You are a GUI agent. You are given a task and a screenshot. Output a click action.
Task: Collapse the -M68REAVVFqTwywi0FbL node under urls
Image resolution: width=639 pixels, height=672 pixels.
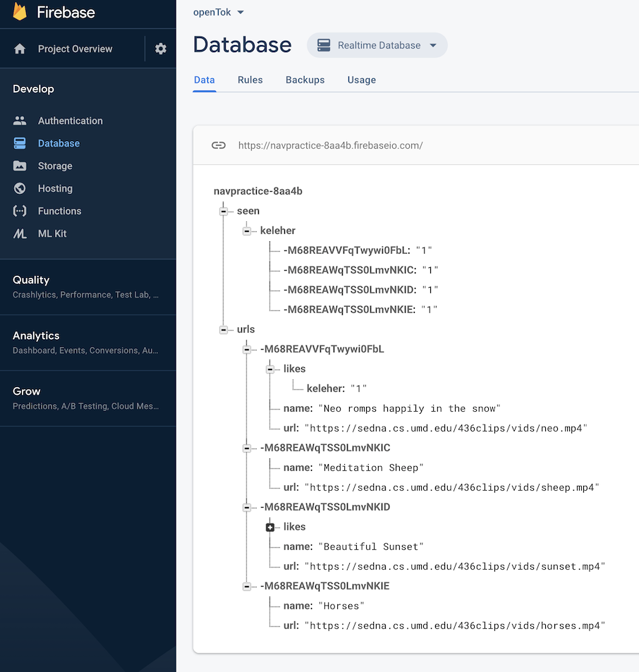point(247,349)
